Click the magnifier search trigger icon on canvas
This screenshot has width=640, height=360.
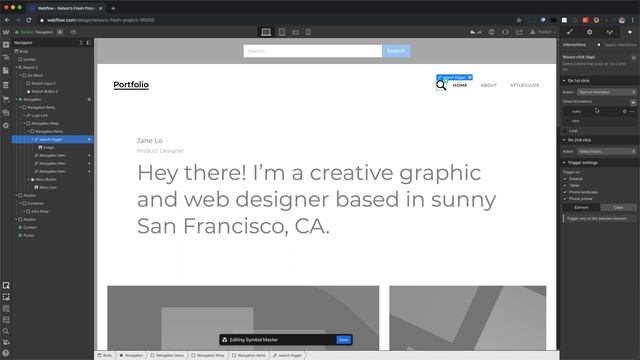pyautogui.click(x=441, y=85)
